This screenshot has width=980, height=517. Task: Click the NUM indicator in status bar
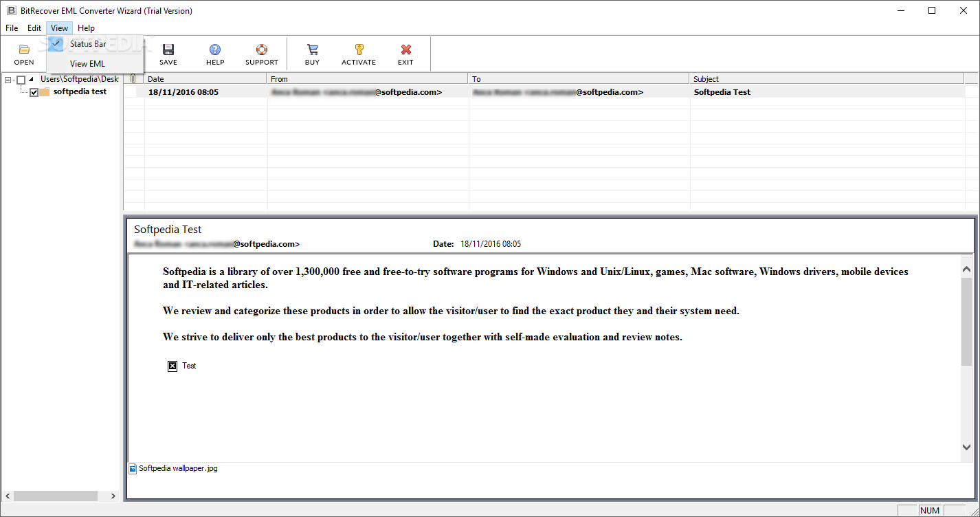click(x=929, y=510)
